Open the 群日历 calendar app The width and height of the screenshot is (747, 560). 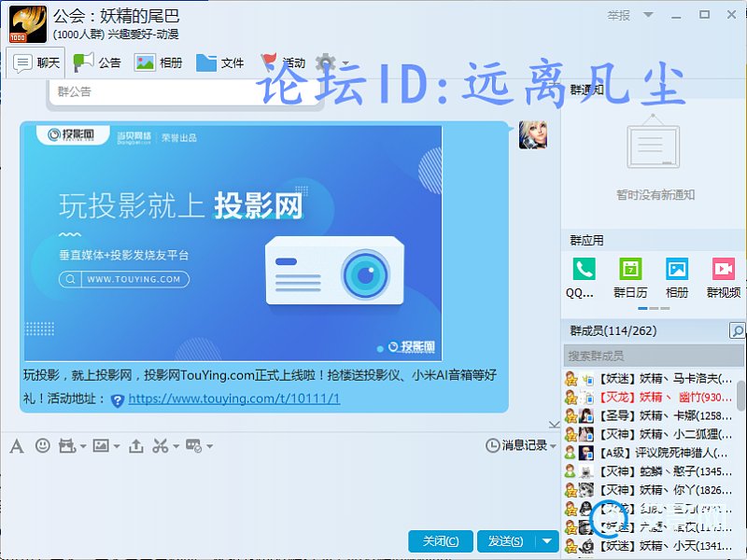point(630,277)
